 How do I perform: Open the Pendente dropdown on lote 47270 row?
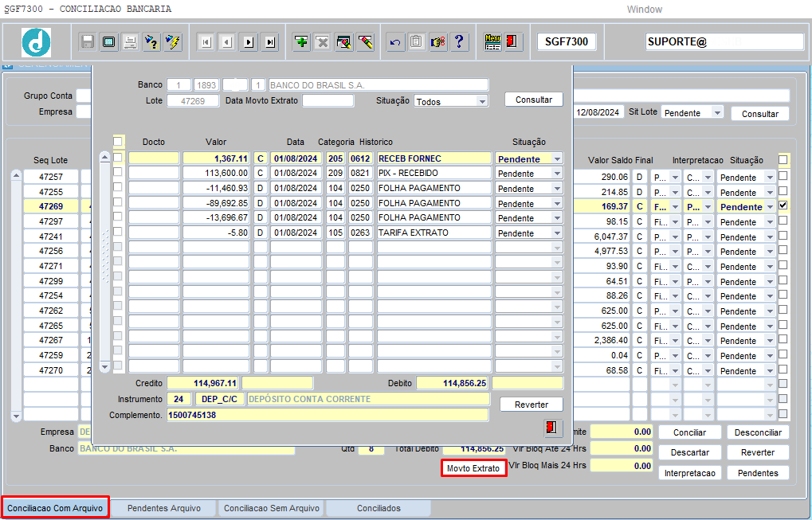770,371
